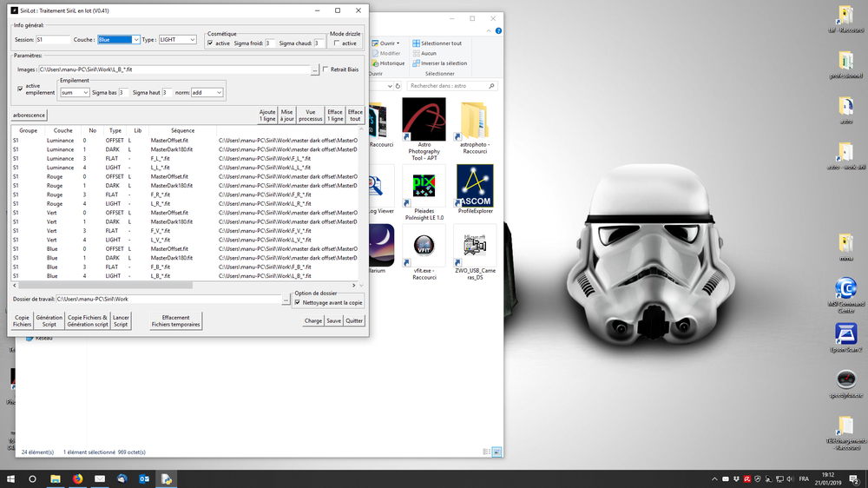The width and height of the screenshot is (868, 488).
Task: Click Copie Fichiers button
Action: pyautogui.click(x=23, y=320)
